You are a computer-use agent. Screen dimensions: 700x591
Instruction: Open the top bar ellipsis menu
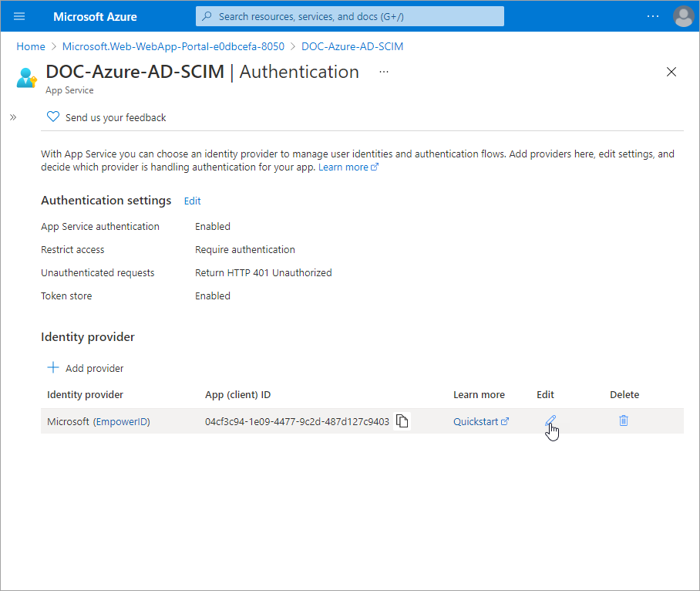pos(653,16)
